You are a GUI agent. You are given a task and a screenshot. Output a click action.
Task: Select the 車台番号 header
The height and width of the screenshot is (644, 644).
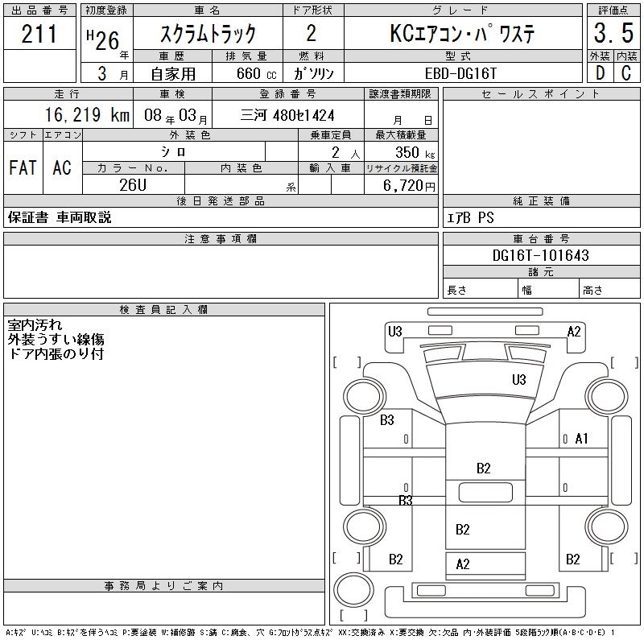pyautogui.click(x=541, y=238)
